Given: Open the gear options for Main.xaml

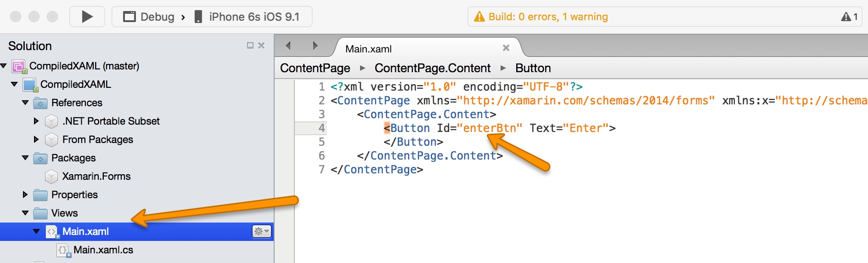Looking at the screenshot, I should [x=261, y=231].
